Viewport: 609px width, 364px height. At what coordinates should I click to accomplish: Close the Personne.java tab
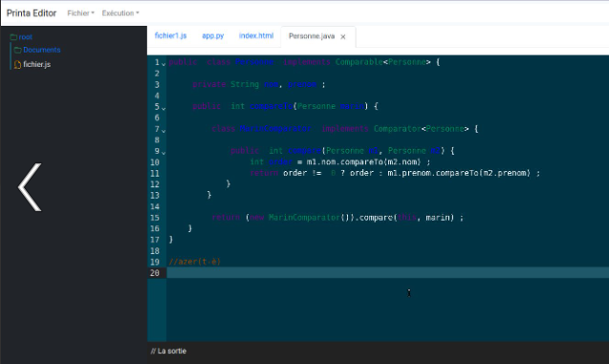coord(343,37)
